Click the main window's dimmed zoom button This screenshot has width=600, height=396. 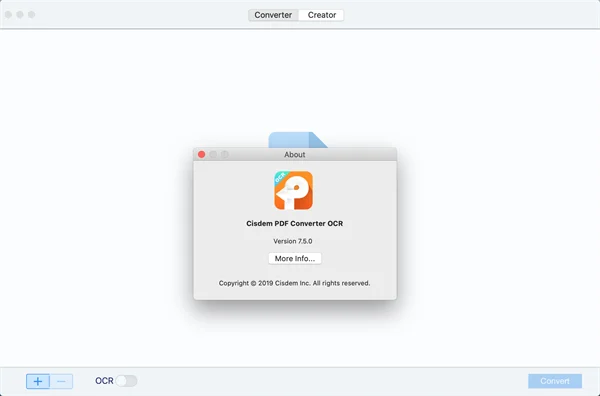32,15
